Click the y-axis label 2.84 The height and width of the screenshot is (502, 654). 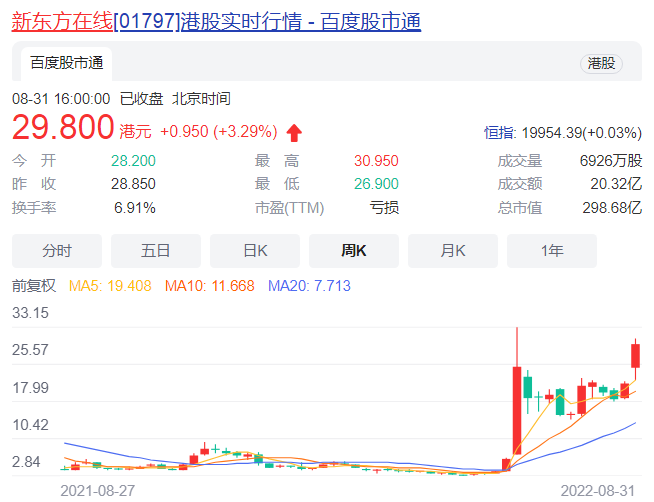26,462
